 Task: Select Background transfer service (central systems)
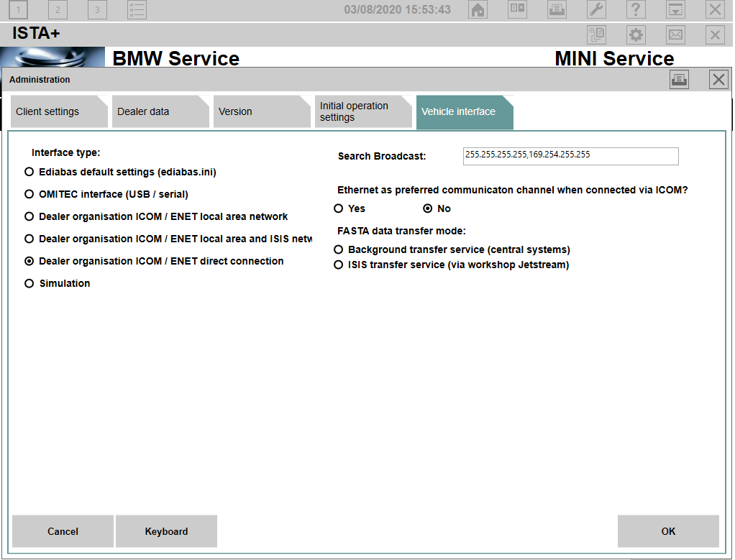(452, 249)
